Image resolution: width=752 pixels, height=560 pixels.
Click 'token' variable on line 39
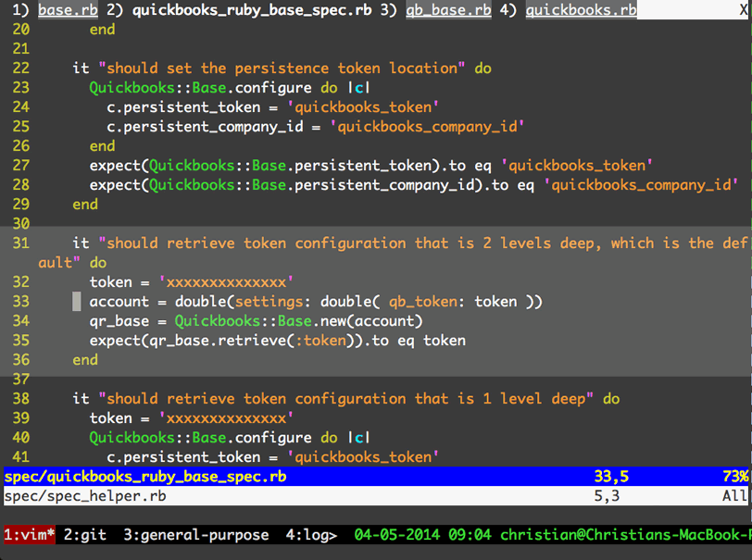click(x=110, y=418)
